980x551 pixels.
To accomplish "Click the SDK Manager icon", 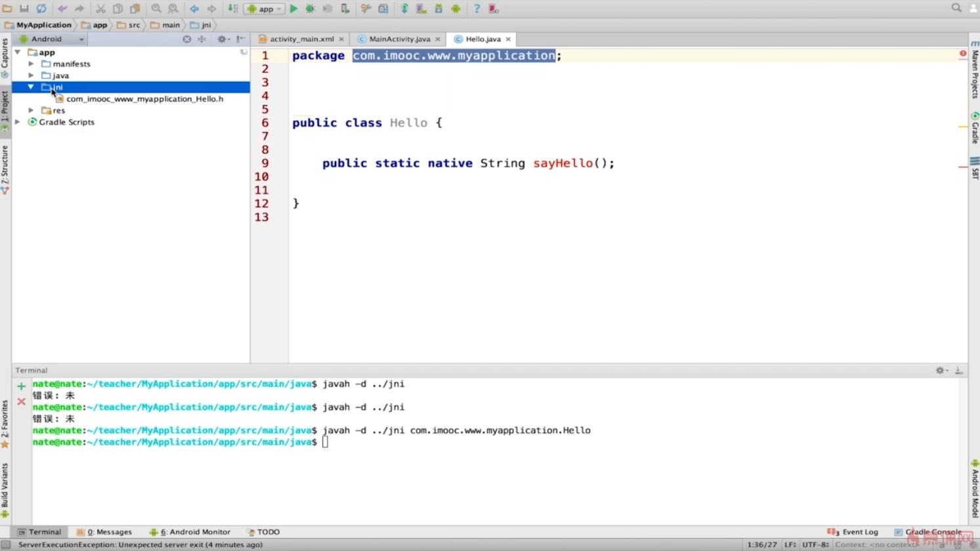I will [438, 9].
